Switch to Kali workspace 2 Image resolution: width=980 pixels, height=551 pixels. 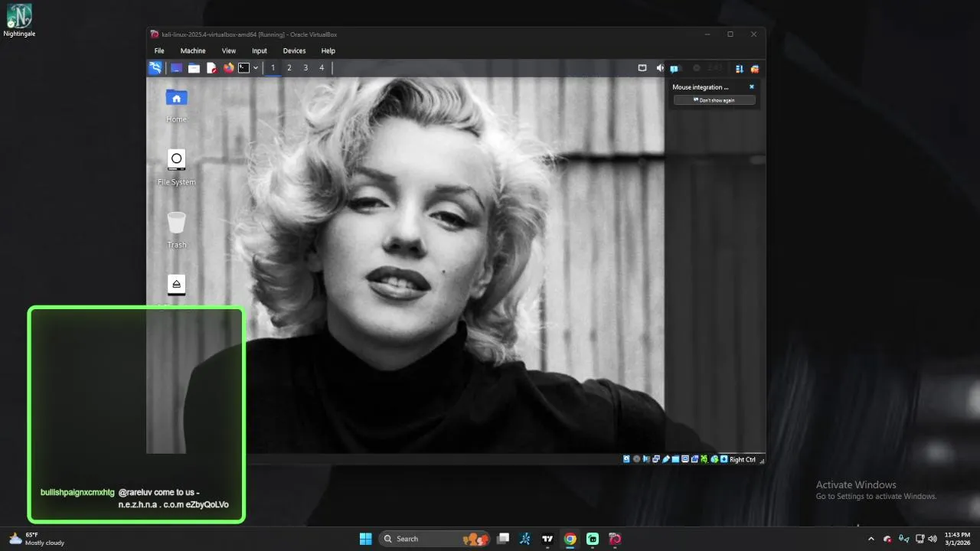click(x=289, y=68)
